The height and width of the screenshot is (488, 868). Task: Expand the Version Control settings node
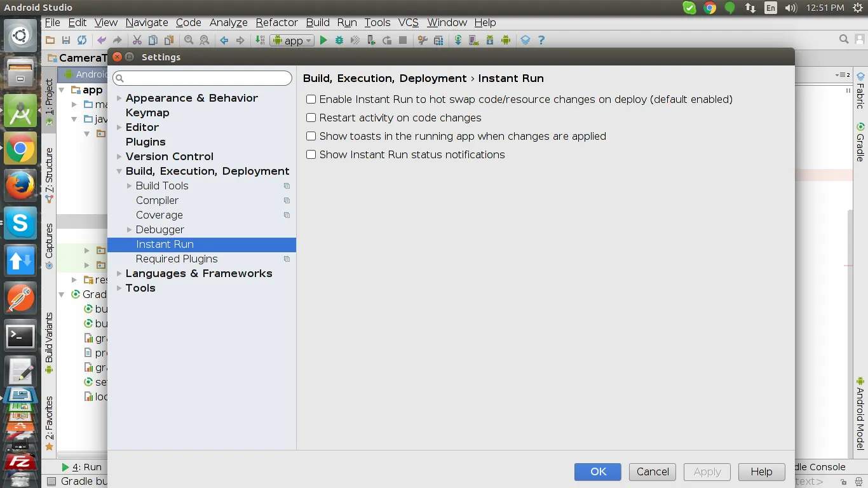[x=119, y=156]
